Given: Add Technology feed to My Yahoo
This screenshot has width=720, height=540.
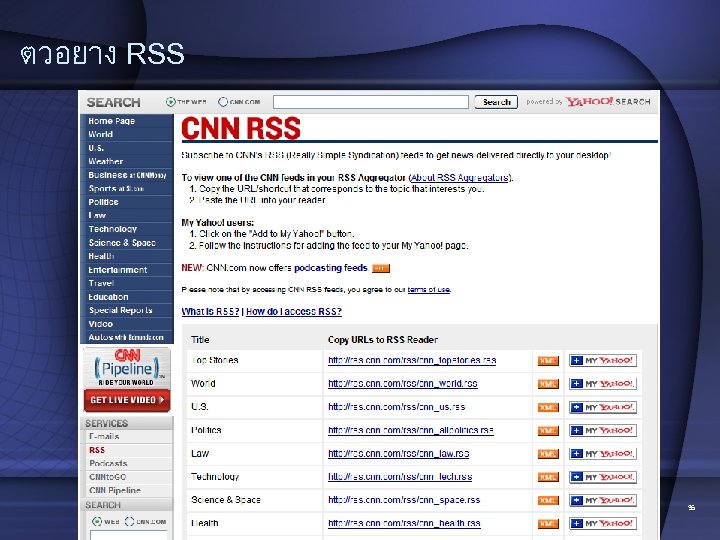Looking at the screenshot, I should point(603,477).
